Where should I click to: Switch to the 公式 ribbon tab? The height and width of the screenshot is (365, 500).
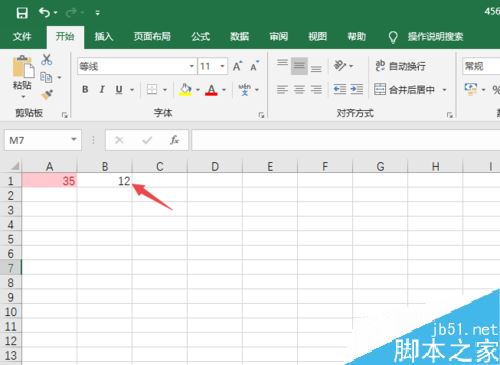(x=201, y=36)
